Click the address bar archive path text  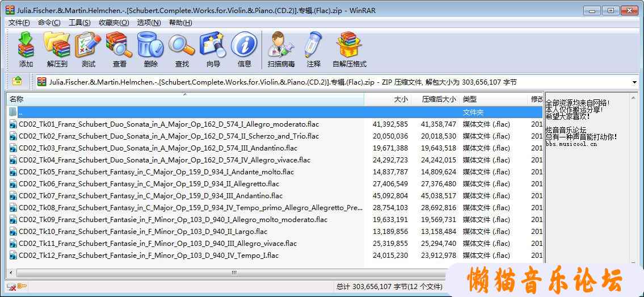tap(283, 82)
